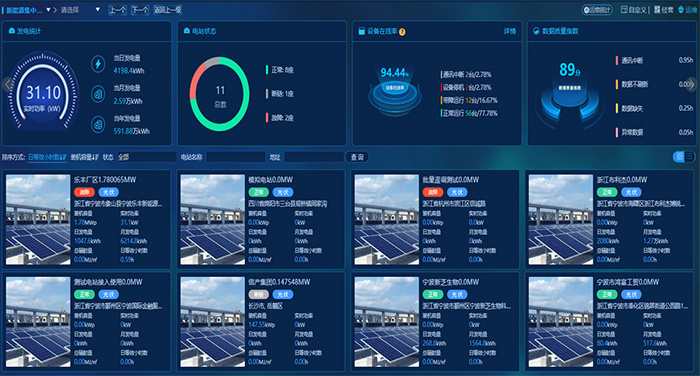
Task: Open the 宁波新芝生物 station thumbnail
Action: [x=387, y=322]
